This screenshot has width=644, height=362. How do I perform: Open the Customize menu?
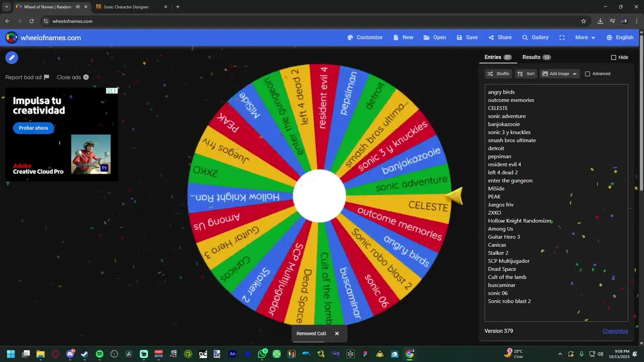365,38
